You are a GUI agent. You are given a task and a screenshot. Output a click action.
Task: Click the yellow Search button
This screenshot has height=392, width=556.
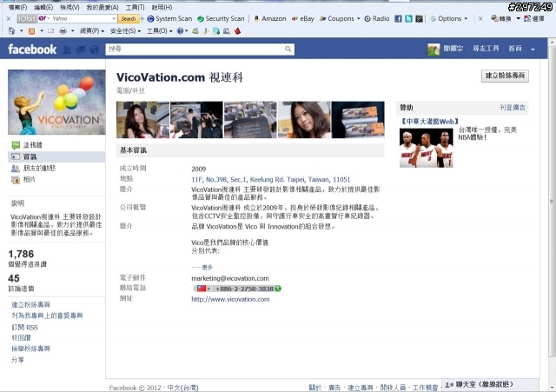point(128,18)
